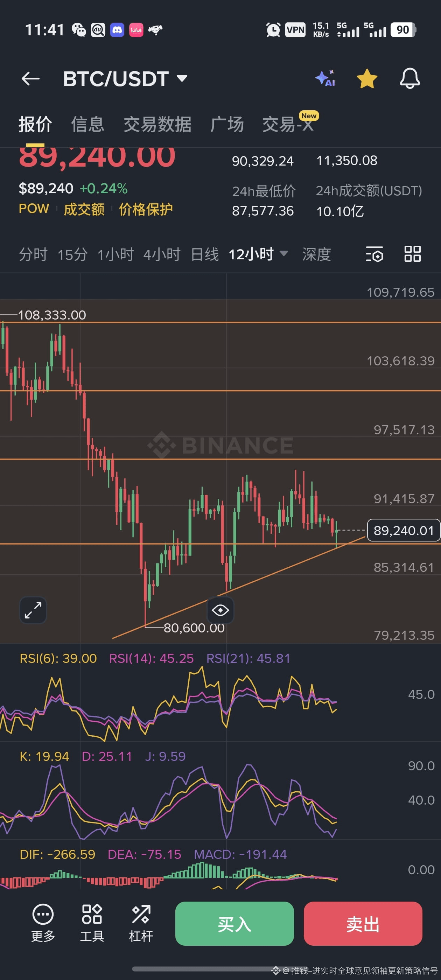Expand the 12小时 interval dropdown
Screen dimensions: 441x980
click(x=258, y=254)
